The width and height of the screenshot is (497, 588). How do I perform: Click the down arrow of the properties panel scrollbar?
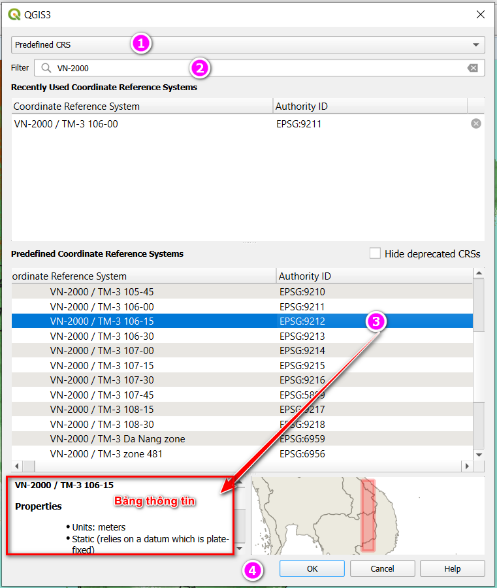(239, 549)
